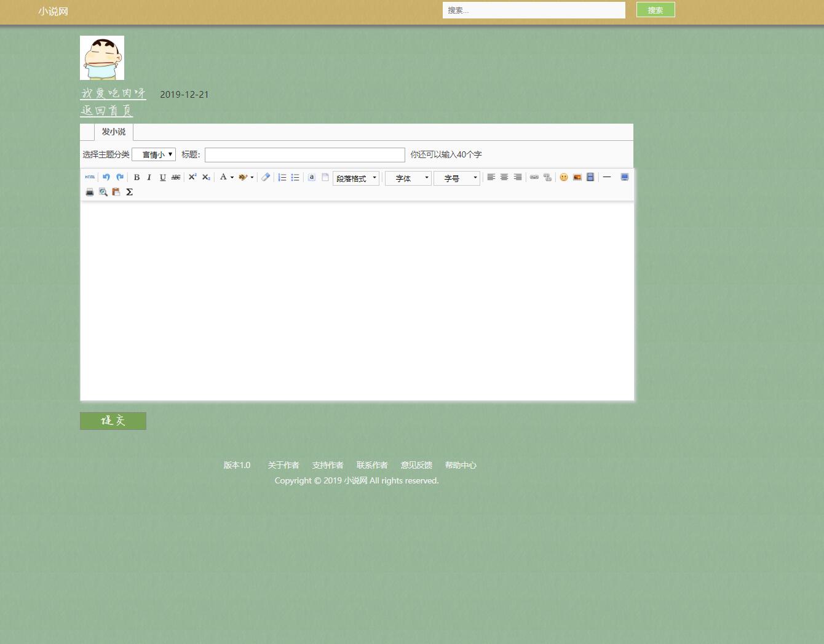Insert a hyperlink
Image resolution: width=824 pixels, height=644 pixels.
[x=534, y=177]
